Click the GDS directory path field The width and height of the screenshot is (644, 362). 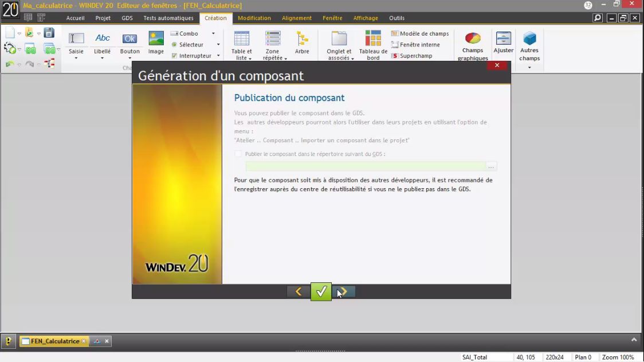[366, 166]
